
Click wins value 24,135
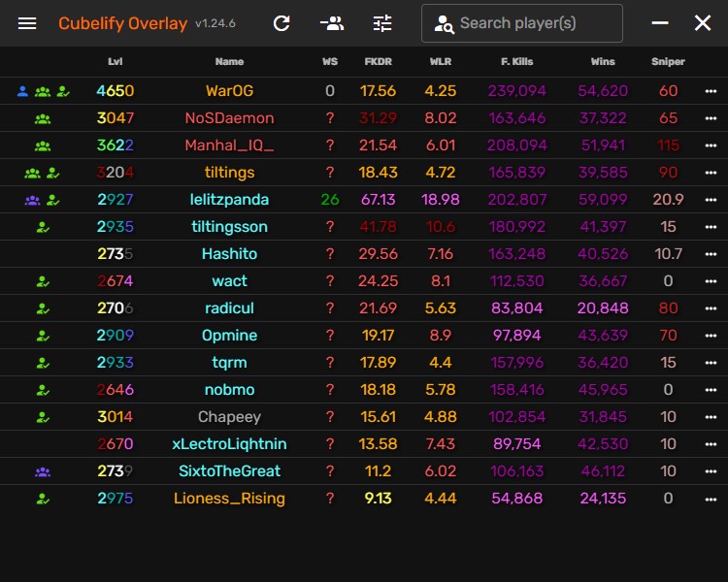pyautogui.click(x=603, y=499)
